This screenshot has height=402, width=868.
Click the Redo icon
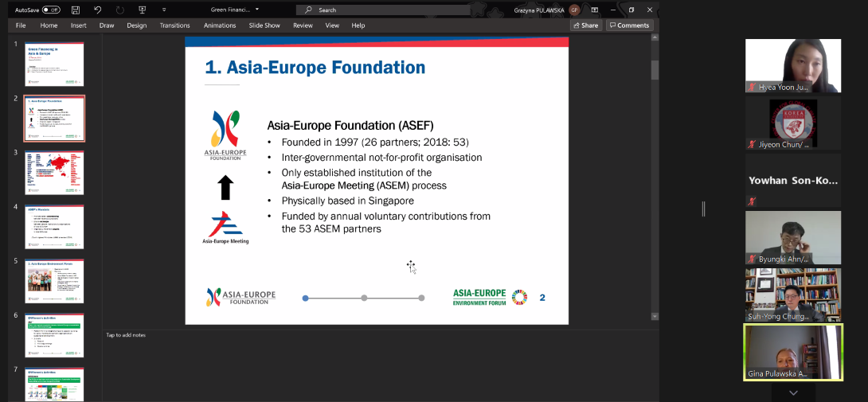pos(120,10)
